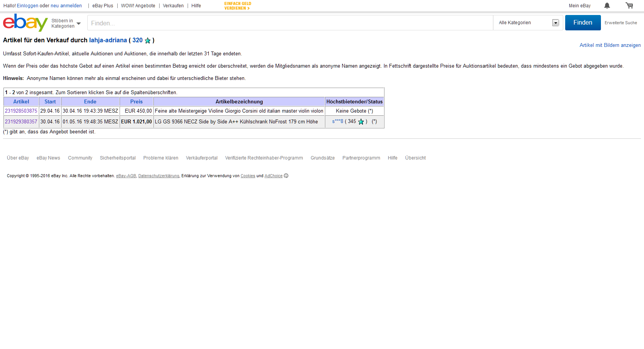
Task: Click the Artikelbezeichnung column header
Action: 239,102
